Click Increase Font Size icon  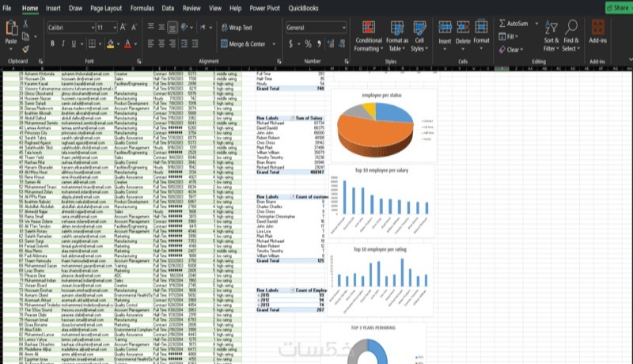(x=123, y=27)
